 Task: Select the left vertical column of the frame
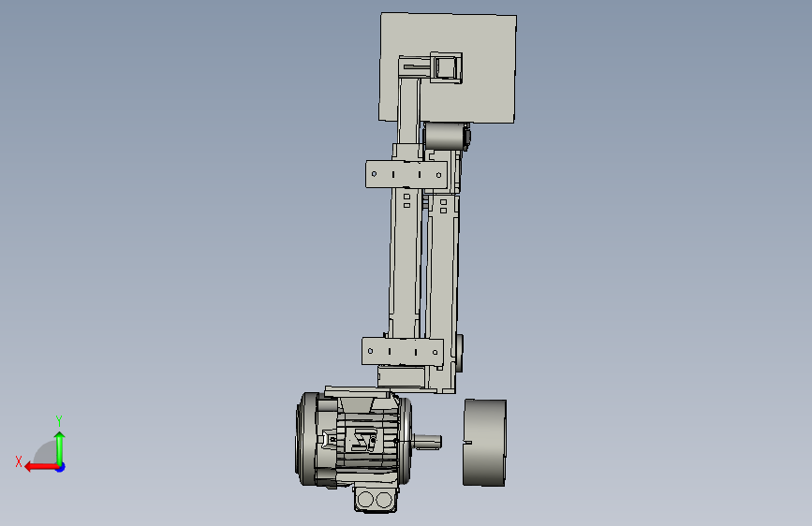tap(406, 261)
